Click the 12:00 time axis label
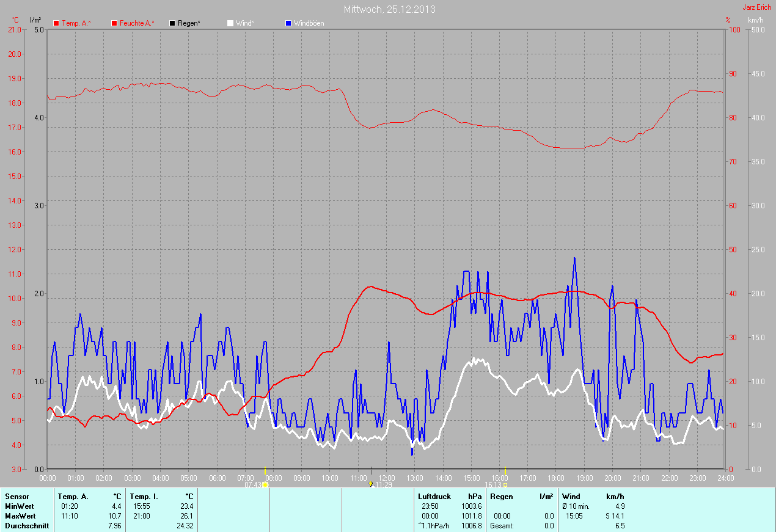The width and height of the screenshot is (776, 532). click(387, 478)
